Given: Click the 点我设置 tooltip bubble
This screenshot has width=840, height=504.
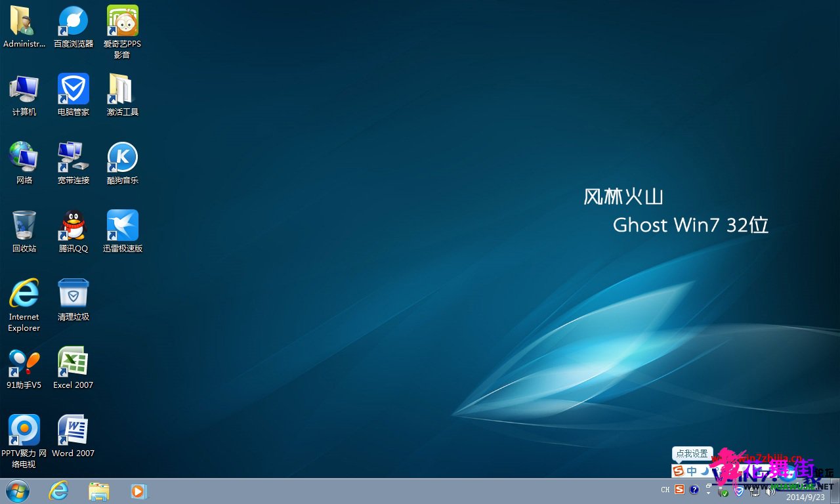Looking at the screenshot, I should (x=692, y=453).
